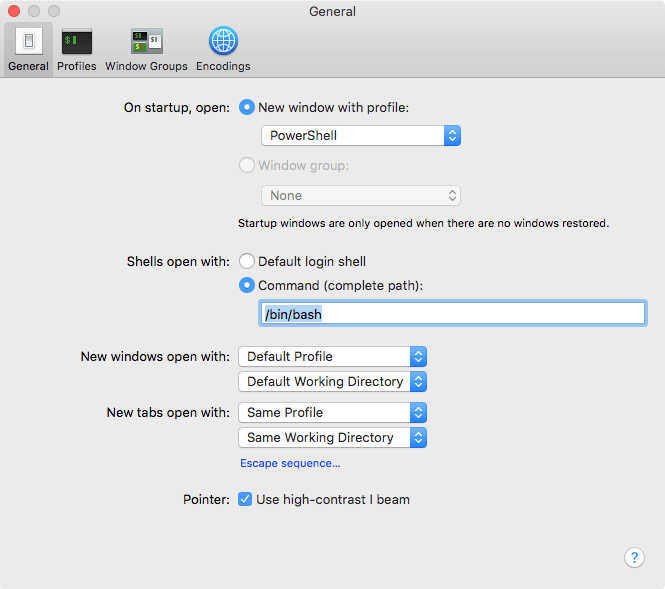Open the Default Working Directory dropdown
This screenshot has height=589, width=665.
[x=332, y=382]
